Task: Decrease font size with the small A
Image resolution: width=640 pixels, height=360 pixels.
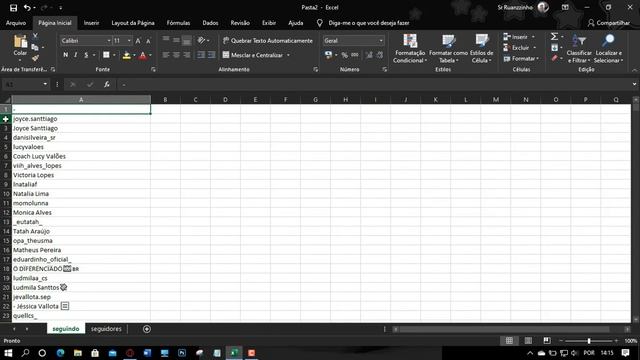Action: (x=148, y=41)
